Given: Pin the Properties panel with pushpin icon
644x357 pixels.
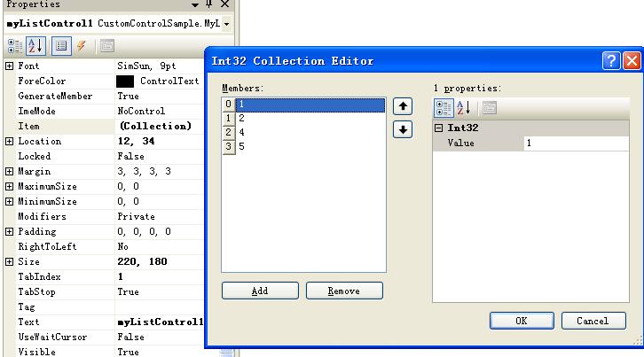Looking at the screenshot, I should (x=209, y=4).
